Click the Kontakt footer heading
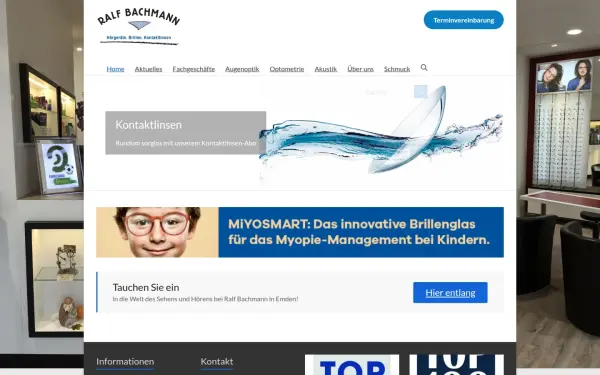Image resolution: width=600 pixels, height=375 pixels. click(217, 362)
